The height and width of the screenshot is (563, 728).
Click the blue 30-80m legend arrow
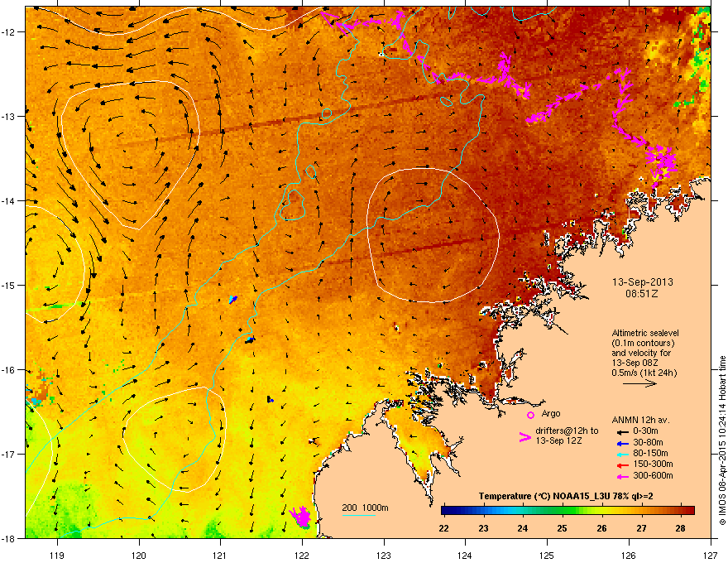(x=623, y=443)
